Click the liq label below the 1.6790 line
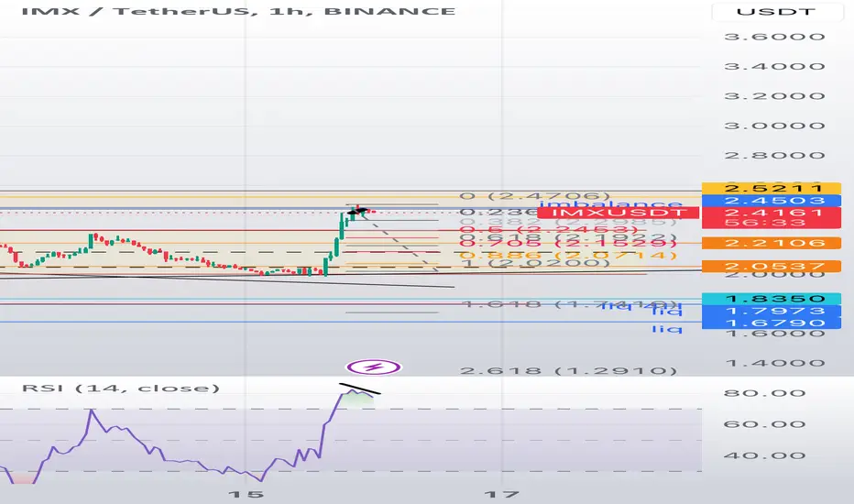The image size is (854, 504). point(667,329)
